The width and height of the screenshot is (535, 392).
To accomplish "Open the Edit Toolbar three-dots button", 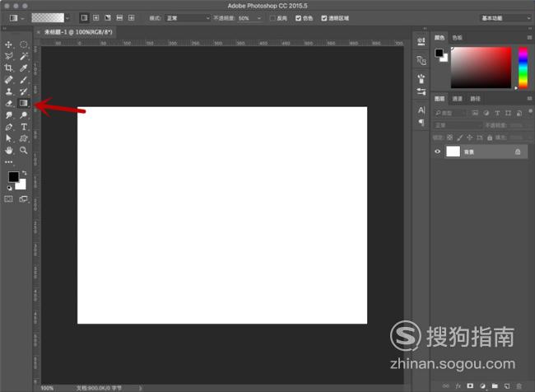I will point(8,162).
